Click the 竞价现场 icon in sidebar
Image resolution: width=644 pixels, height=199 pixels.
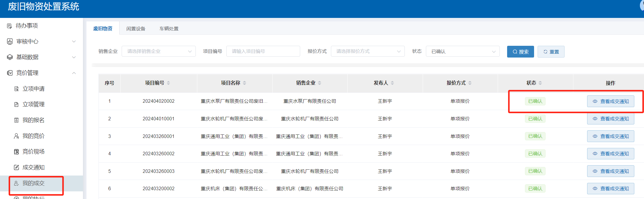[16, 151]
